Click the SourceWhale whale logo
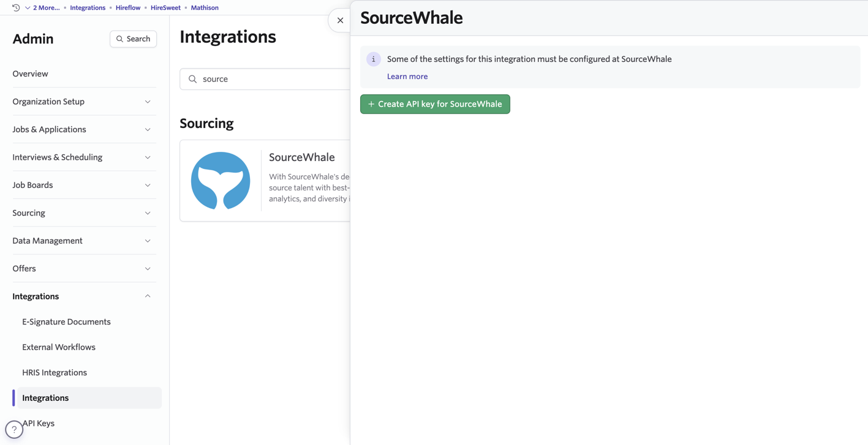Screen dimensions: 868x445 [x=221, y=181]
